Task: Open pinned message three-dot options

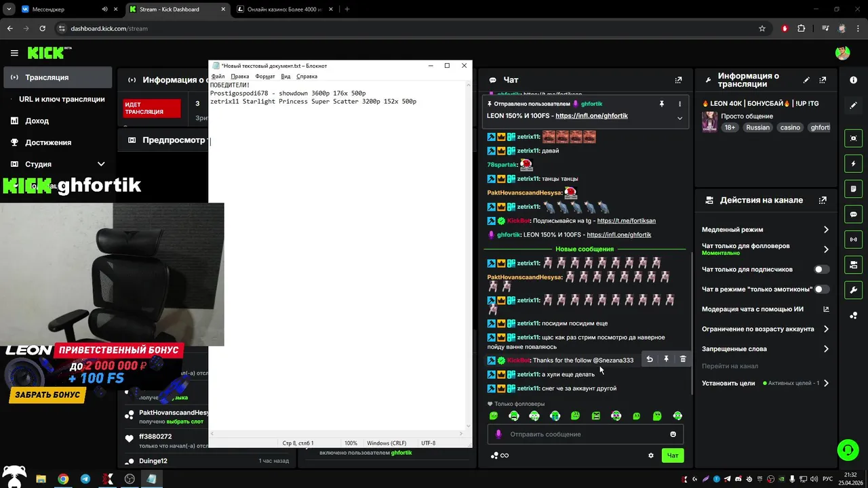Action: click(679, 104)
